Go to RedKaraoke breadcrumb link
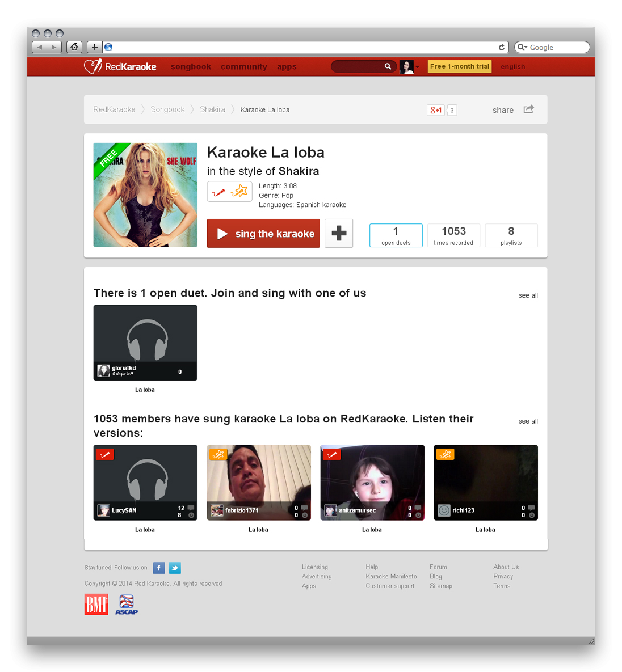 [114, 109]
